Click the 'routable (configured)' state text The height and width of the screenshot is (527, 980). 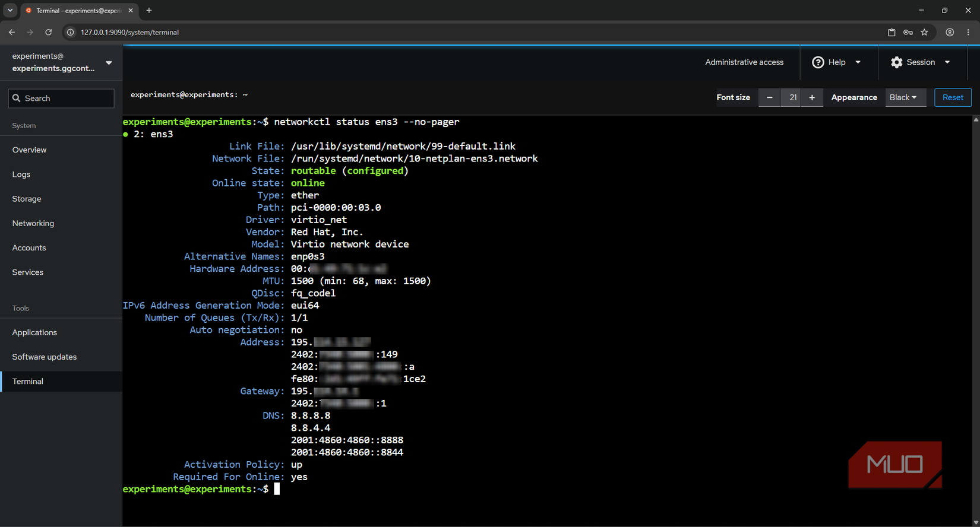tap(349, 171)
